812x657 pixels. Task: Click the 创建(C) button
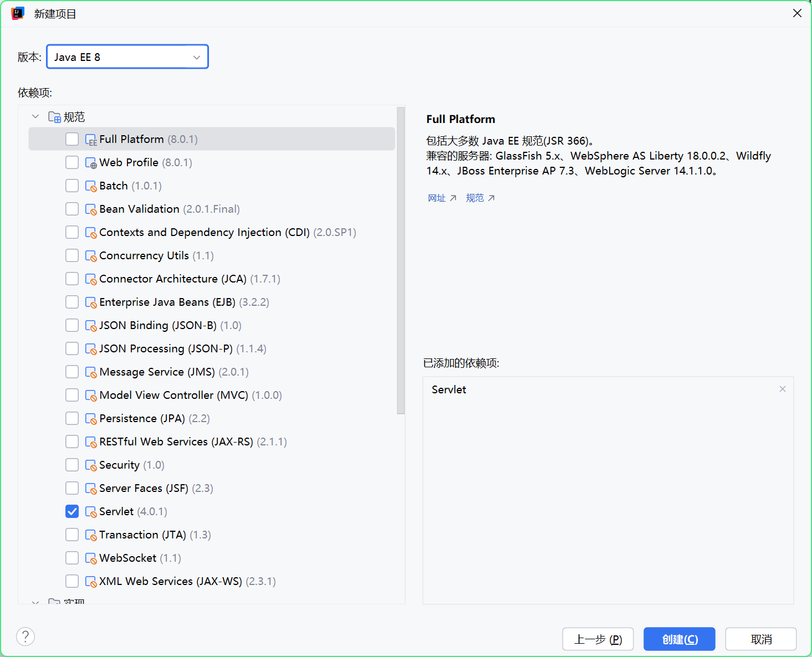point(679,639)
